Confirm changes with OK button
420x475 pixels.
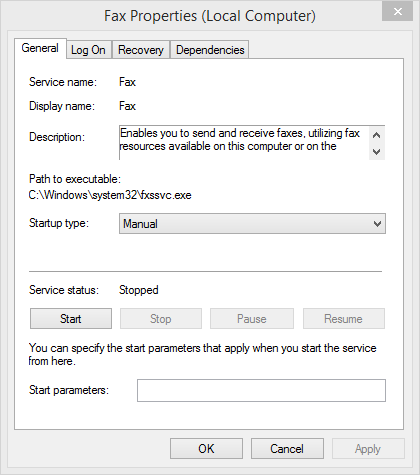tap(206, 449)
